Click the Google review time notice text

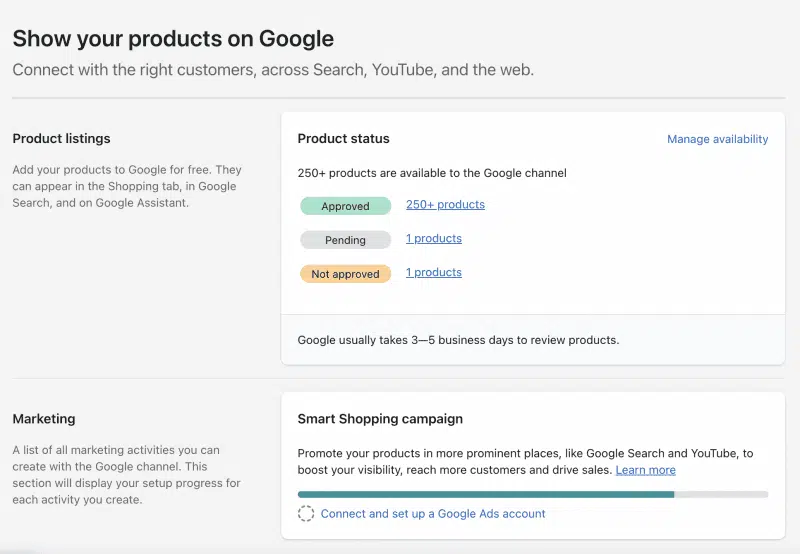[x=458, y=340]
